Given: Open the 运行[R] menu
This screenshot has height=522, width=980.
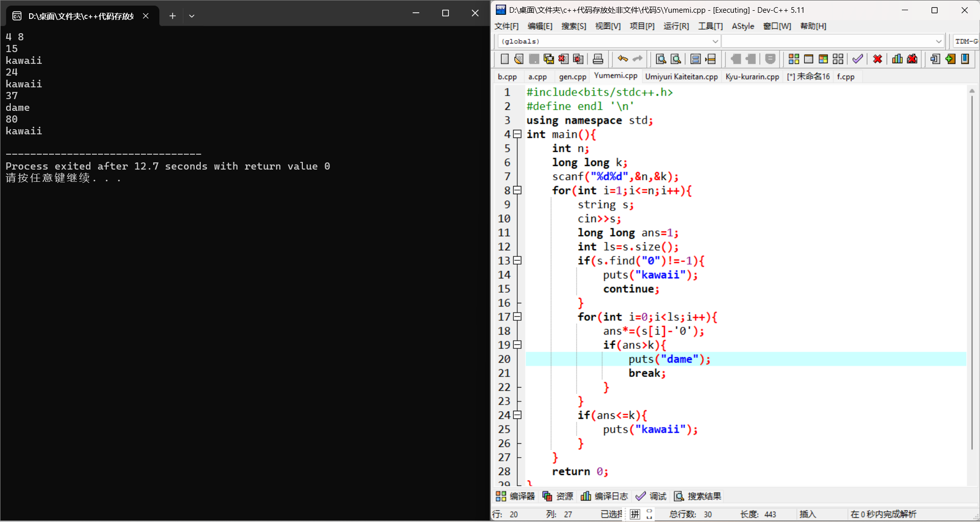Looking at the screenshot, I should (676, 26).
